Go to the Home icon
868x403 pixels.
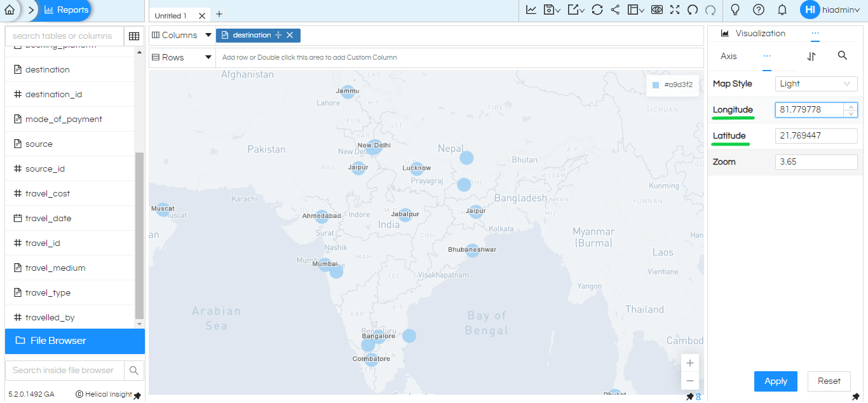(10, 10)
